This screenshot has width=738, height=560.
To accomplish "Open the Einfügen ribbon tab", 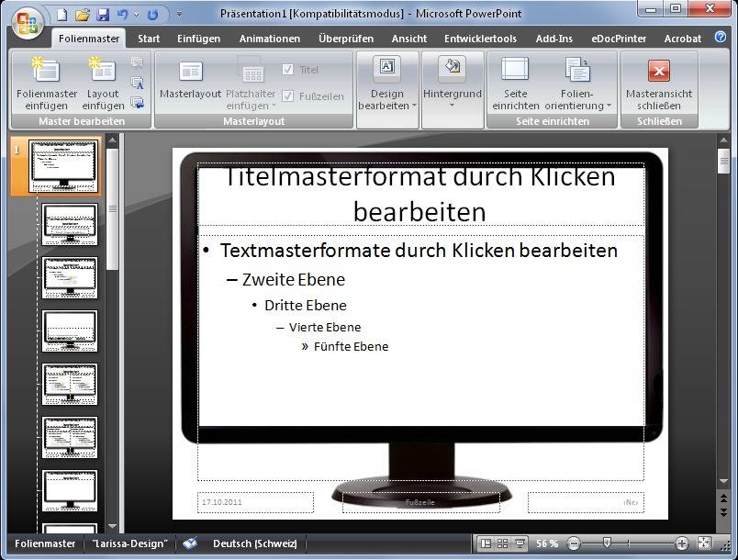I will 198,39.
